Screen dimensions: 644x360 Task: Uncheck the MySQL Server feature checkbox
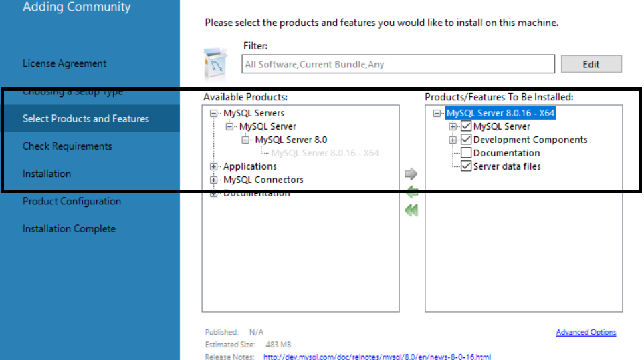tap(465, 126)
